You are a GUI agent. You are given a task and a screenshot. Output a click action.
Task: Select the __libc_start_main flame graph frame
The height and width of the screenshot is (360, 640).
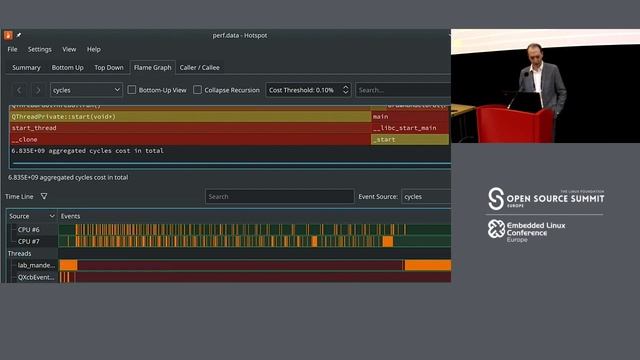pyautogui.click(x=410, y=128)
